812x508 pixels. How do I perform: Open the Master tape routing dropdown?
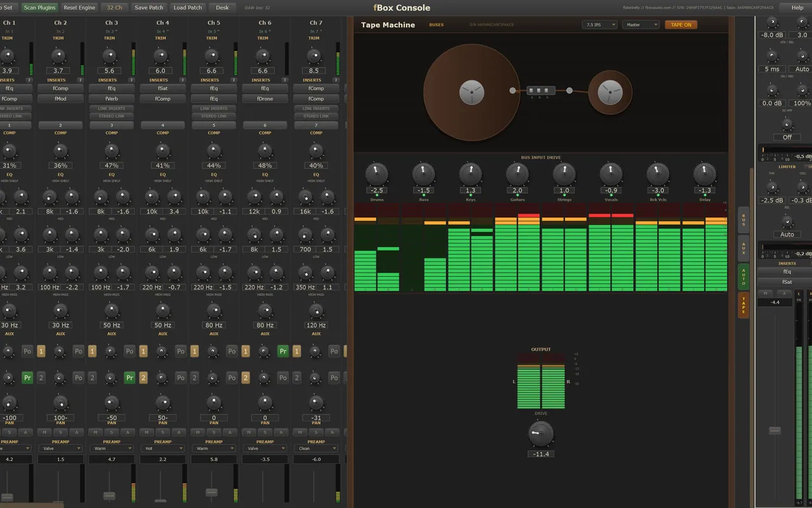[641, 25]
